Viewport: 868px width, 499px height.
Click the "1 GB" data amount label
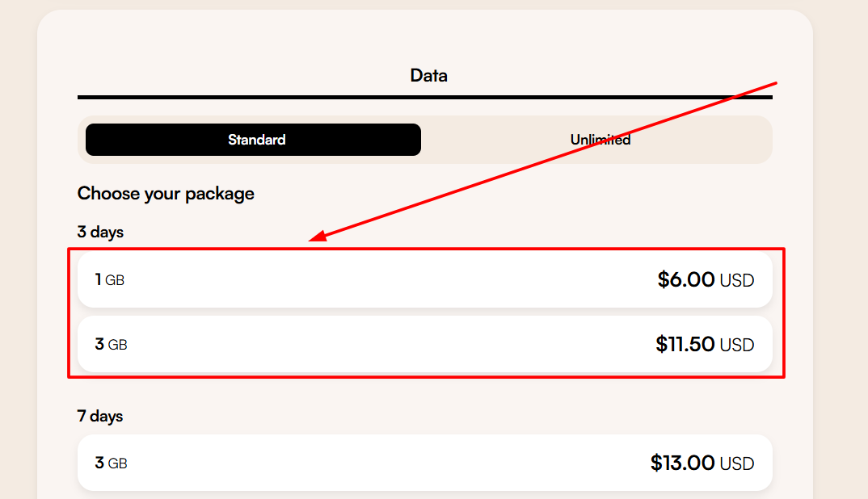pos(110,280)
